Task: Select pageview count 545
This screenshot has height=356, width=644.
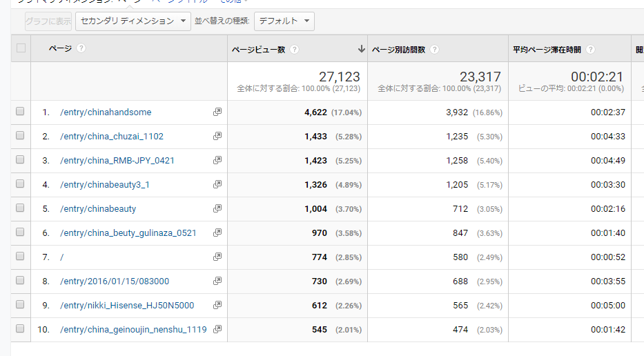Action: click(x=320, y=330)
